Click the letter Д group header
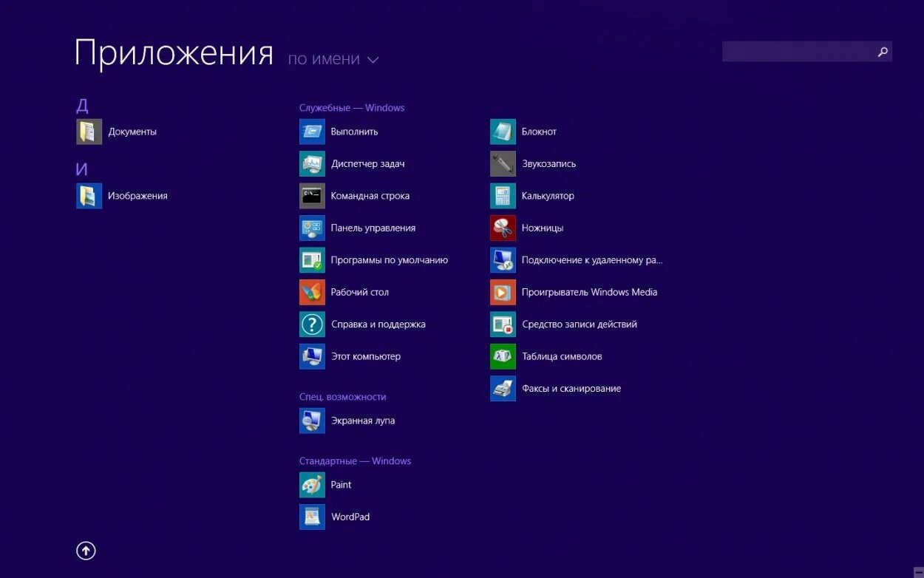924x578 pixels. pyautogui.click(x=83, y=105)
